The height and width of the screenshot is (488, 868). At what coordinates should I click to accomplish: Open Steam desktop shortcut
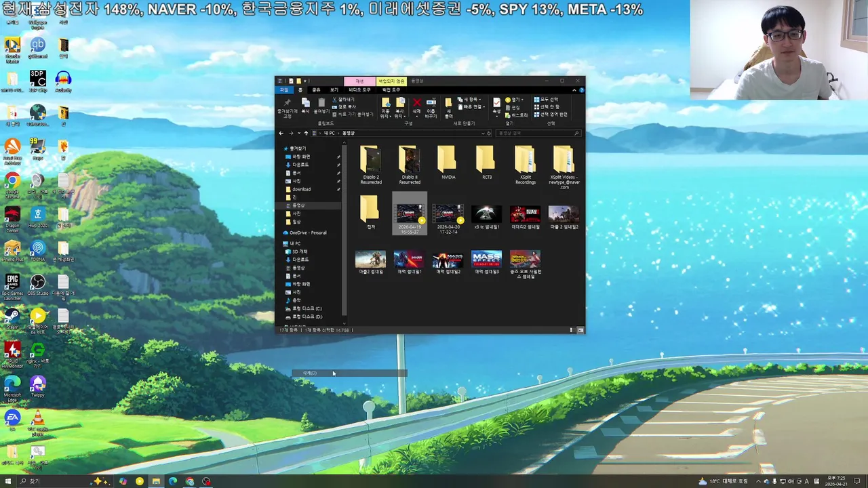tap(12, 319)
